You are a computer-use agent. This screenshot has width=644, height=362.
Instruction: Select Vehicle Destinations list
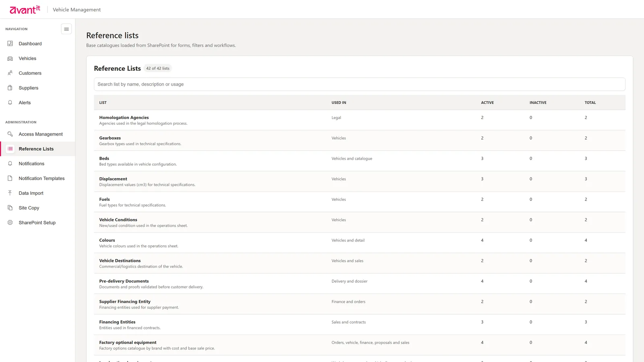pos(359,263)
